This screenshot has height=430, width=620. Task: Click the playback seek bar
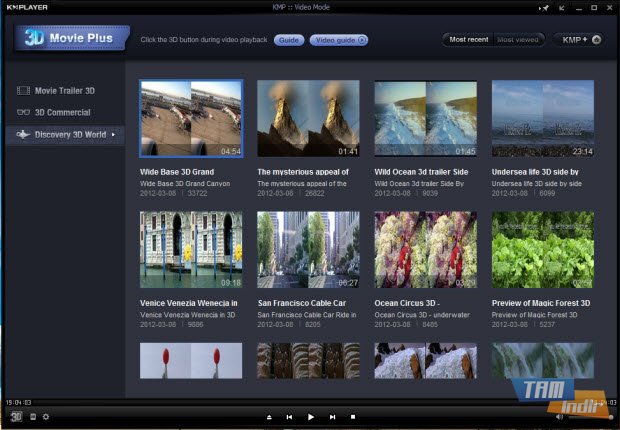point(310,403)
